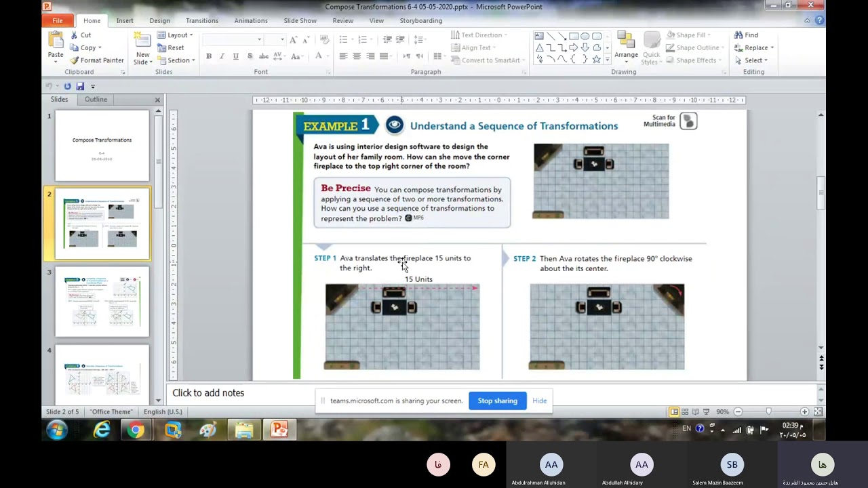
Task: Open the File backstage menu
Action: pos(58,20)
